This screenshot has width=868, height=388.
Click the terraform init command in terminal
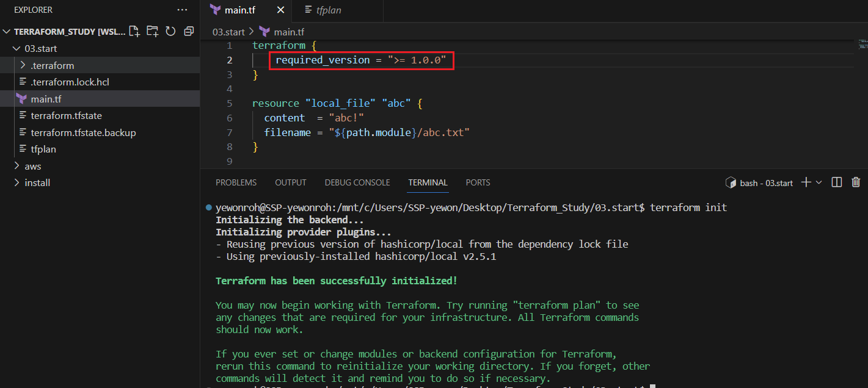[x=688, y=207]
